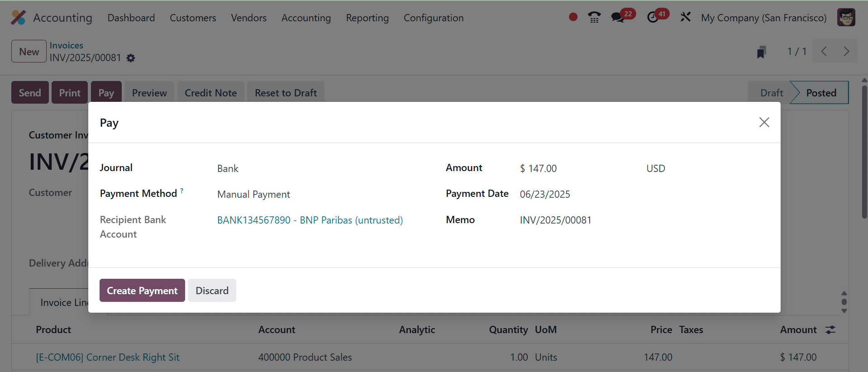Click the Pay button on invoice
868x372 pixels.
[106, 92]
